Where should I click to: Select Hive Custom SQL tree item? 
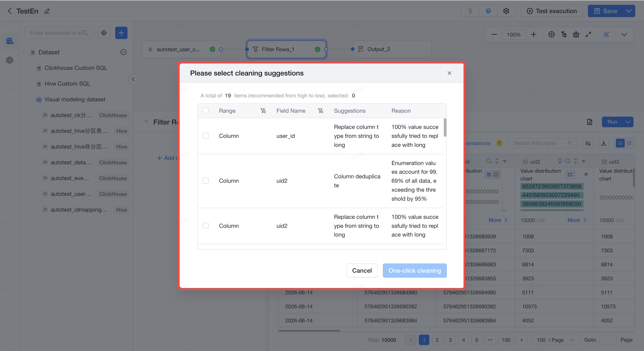point(67,83)
